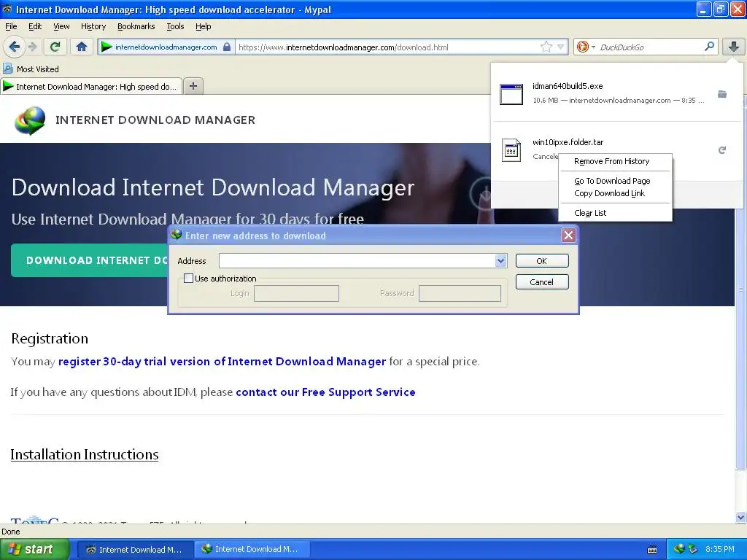The image size is (747, 560).
Task: Bookmark this page with the star icon
Action: [546, 47]
